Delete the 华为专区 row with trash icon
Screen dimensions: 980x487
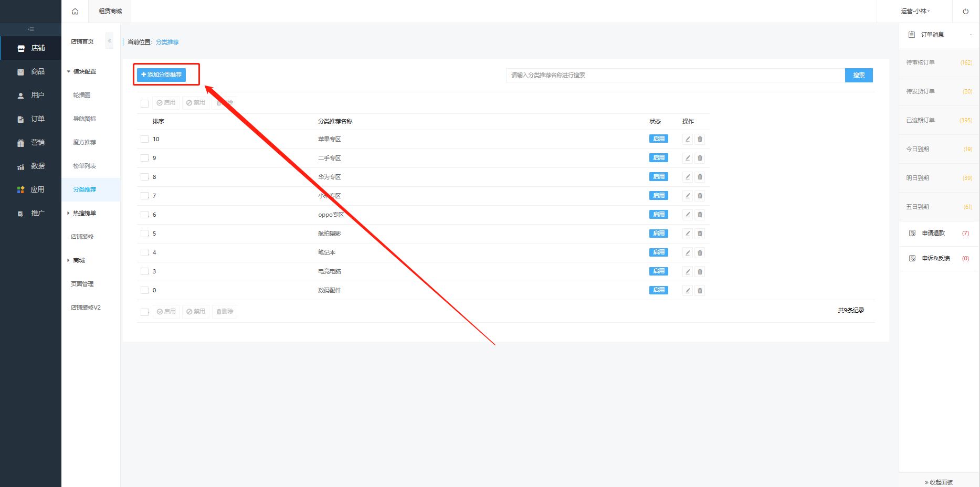[700, 177]
